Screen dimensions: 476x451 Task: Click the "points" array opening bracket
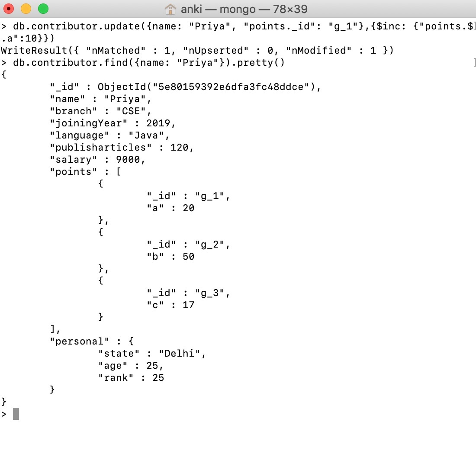tap(119, 171)
